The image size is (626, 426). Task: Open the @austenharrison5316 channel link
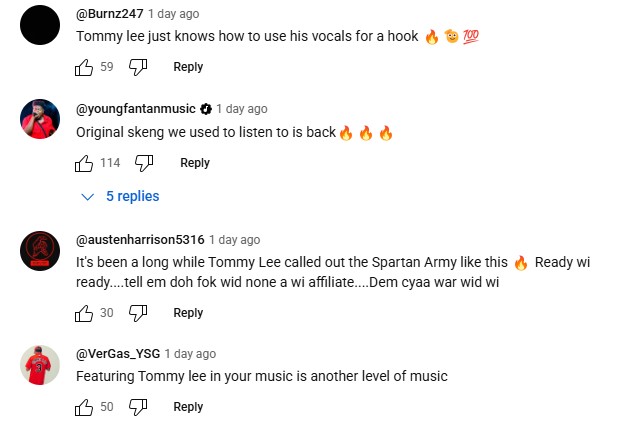point(140,240)
